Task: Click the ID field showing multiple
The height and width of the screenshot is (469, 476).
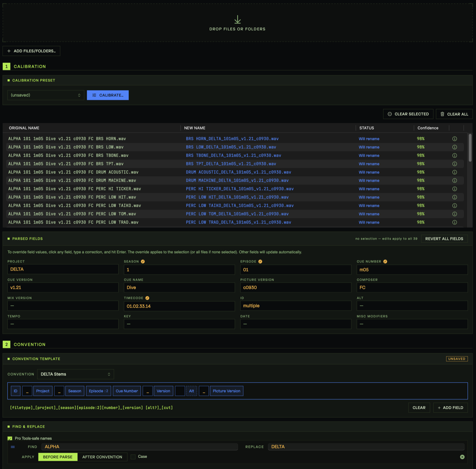Action: tap(296, 306)
